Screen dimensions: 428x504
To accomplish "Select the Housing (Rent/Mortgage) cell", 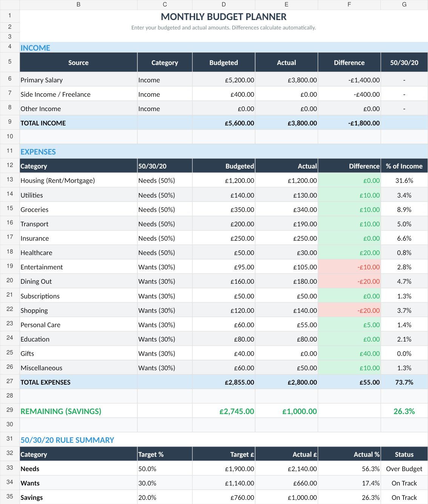I will [x=78, y=180].
